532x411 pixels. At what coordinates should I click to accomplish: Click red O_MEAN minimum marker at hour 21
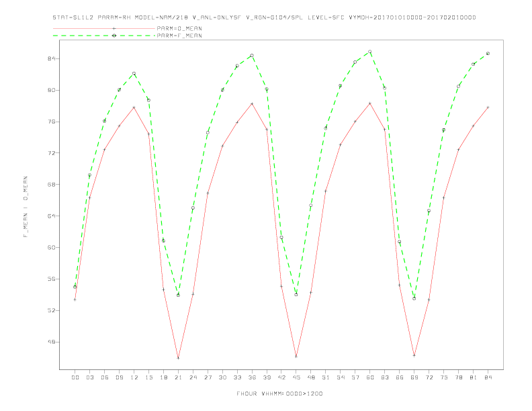[x=178, y=358]
